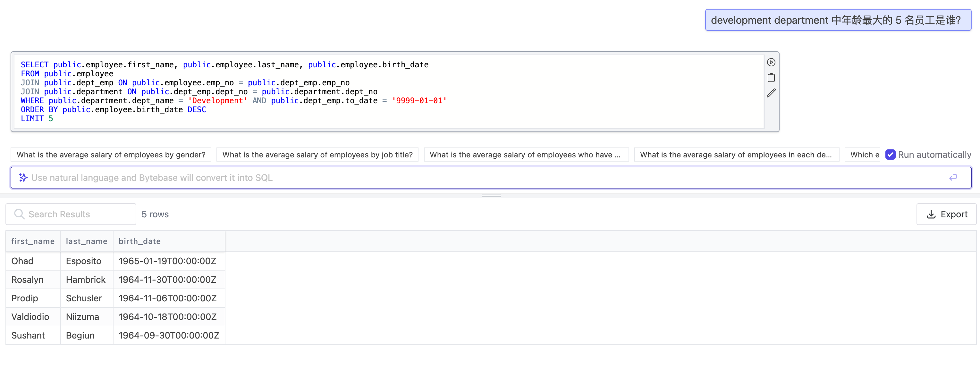Edit the SQL with pencil icon
The image size is (980, 377).
point(771,93)
